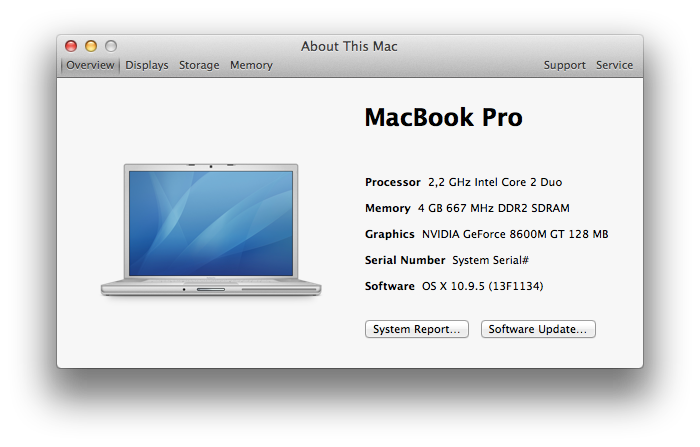The width and height of the screenshot is (700, 447).
Task: Click the Software label
Action: [x=390, y=286]
